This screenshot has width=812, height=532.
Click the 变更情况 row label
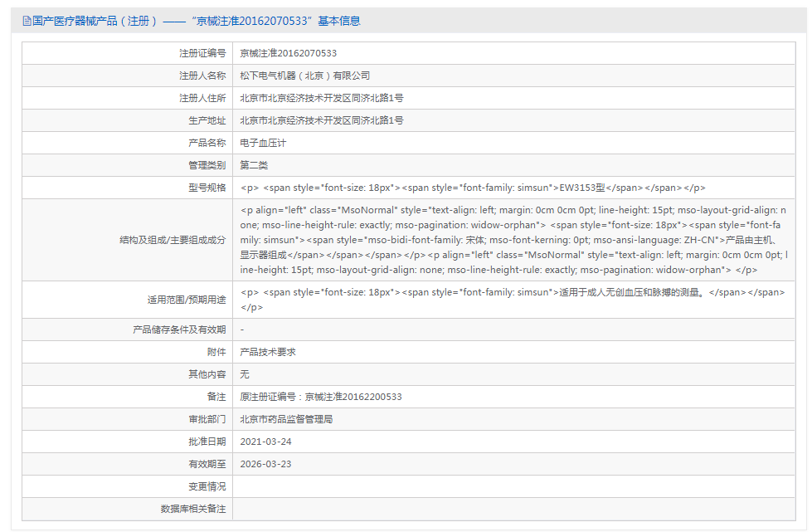[x=207, y=486]
